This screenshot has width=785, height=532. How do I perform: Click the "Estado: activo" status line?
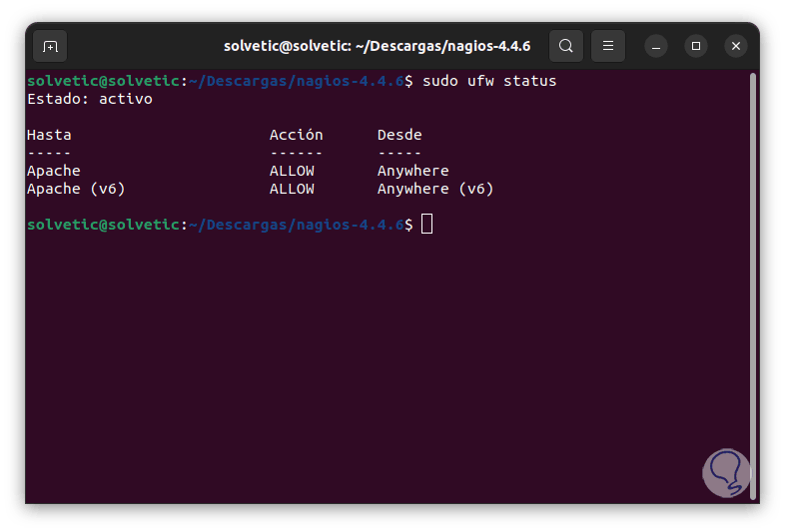pyautogui.click(x=90, y=99)
